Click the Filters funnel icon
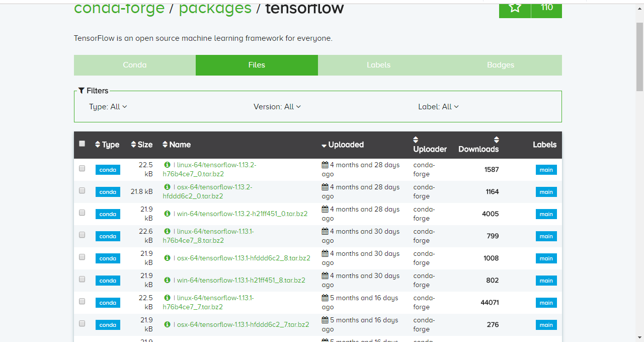Image resolution: width=644 pixels, height=342 pixels. (82, 91)
